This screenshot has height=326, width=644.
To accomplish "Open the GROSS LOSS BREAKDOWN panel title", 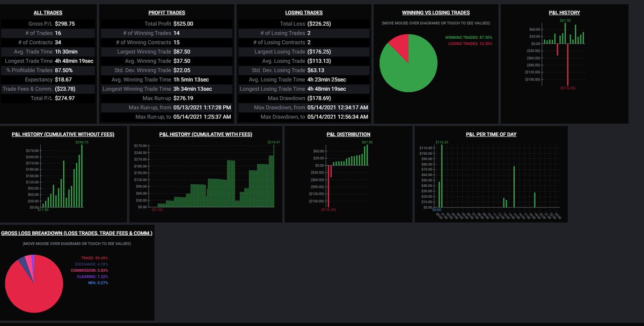I will 77,233.
